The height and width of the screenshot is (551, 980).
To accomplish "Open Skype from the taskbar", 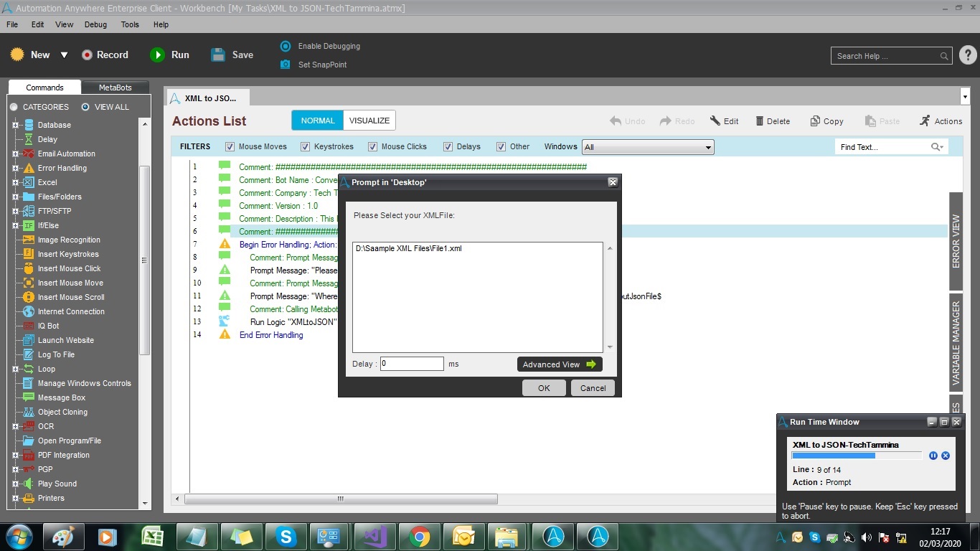I will click(287, 537).
